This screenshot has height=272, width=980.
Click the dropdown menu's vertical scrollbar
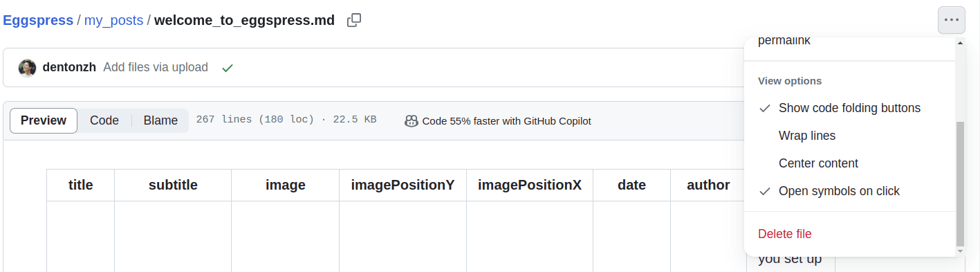(959, 183)
